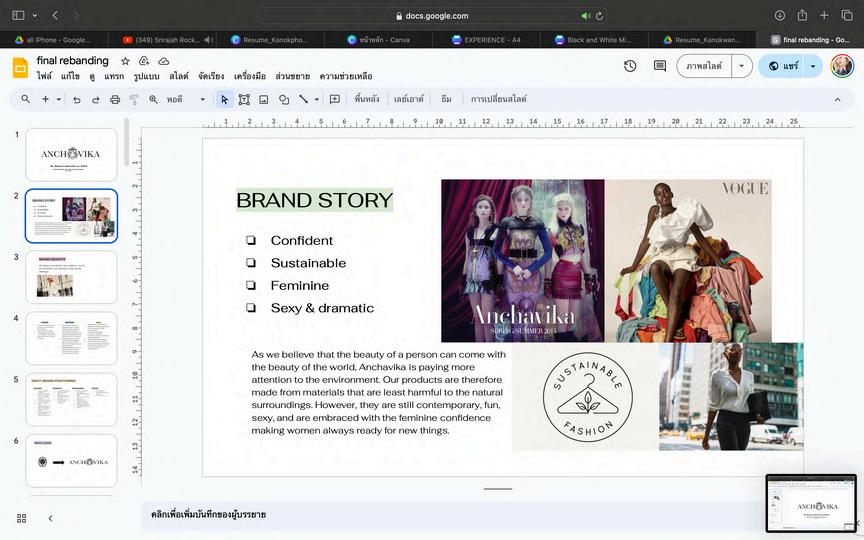Screen dimensions: 864x540
Task: Select the line tool
Action: (x=303, y=99)
